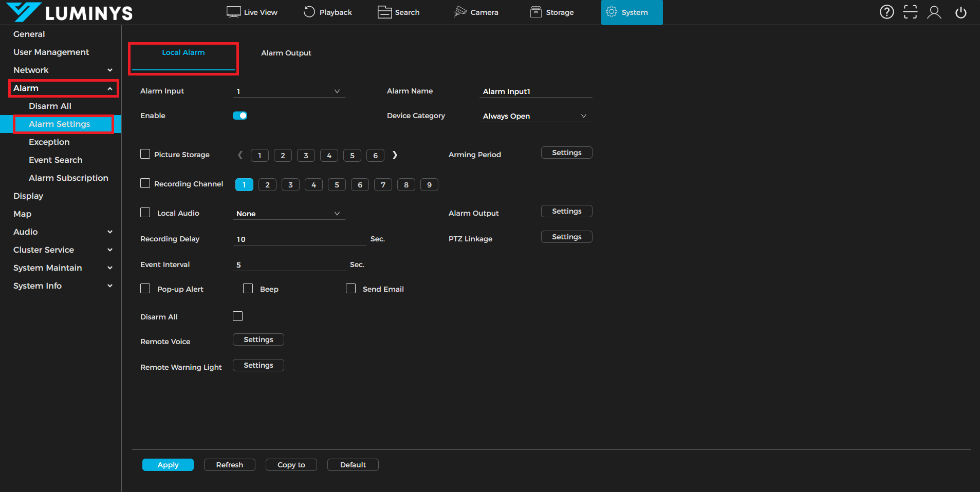This screenshot has width=980, height=492.
Task: Enable the Send Email checkbox
Action: click(x=351, y=289)
